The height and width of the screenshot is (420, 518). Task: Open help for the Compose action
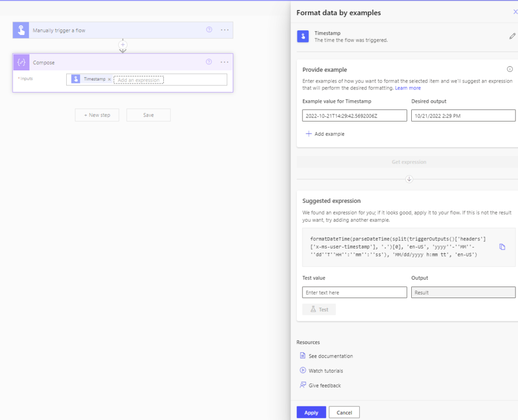point(209,62)
